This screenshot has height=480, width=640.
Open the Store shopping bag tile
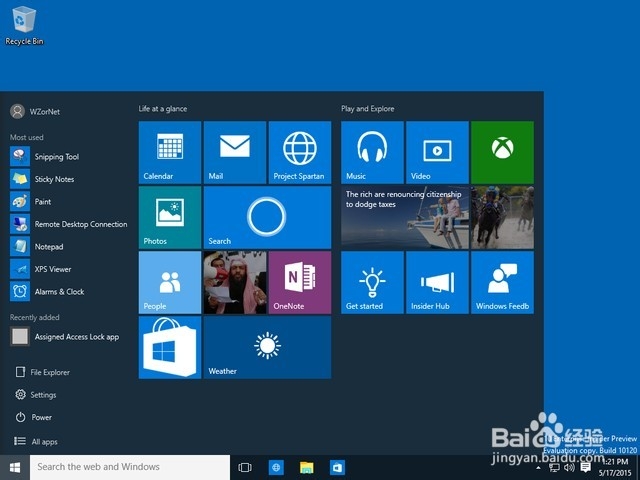point(170,347)
